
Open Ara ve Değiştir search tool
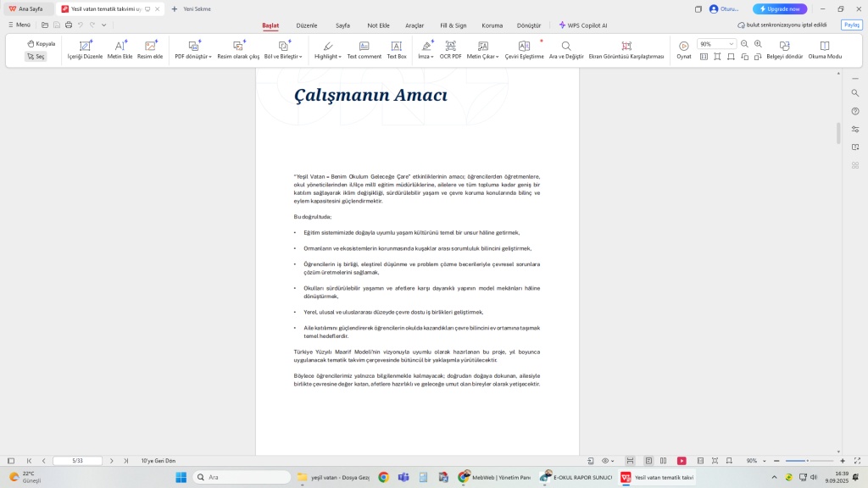[566, 50]
